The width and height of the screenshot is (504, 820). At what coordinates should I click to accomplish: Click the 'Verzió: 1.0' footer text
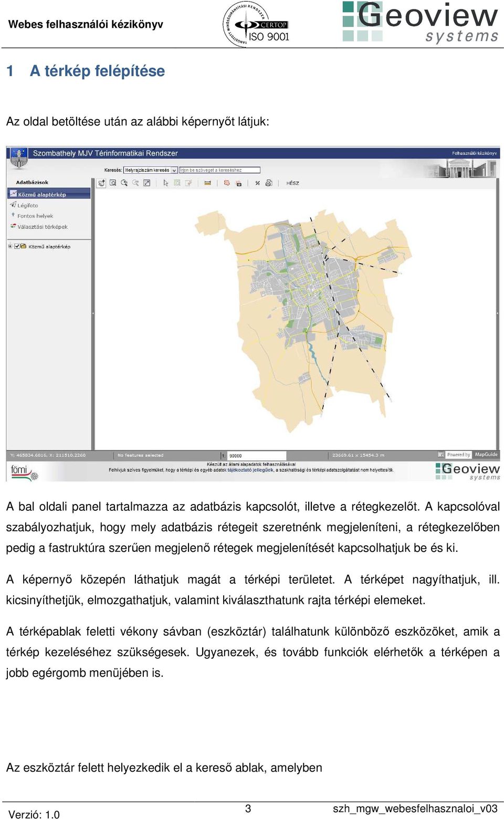pos(34,814)
